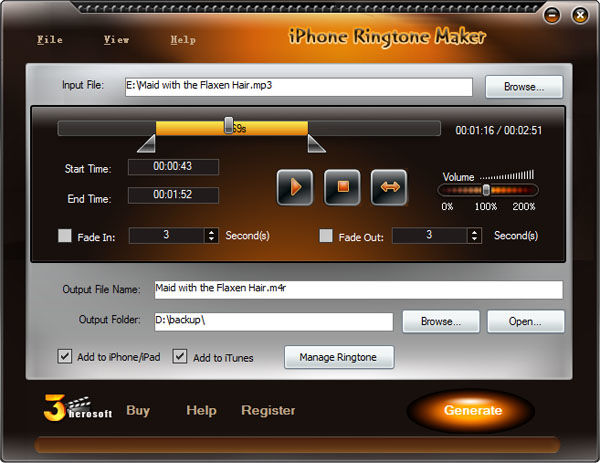Toggle Add to iTunes checkbox
Viewport: 600px width, 463px height.
click(x=180, y=356)
